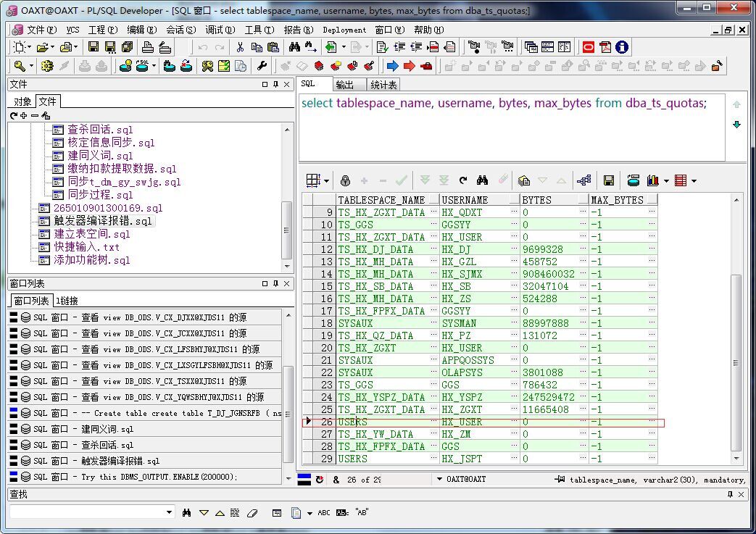Viewport: 756px width, 534px height.
Task: Open the 工具(T) menu
Action: click(259, 30)
